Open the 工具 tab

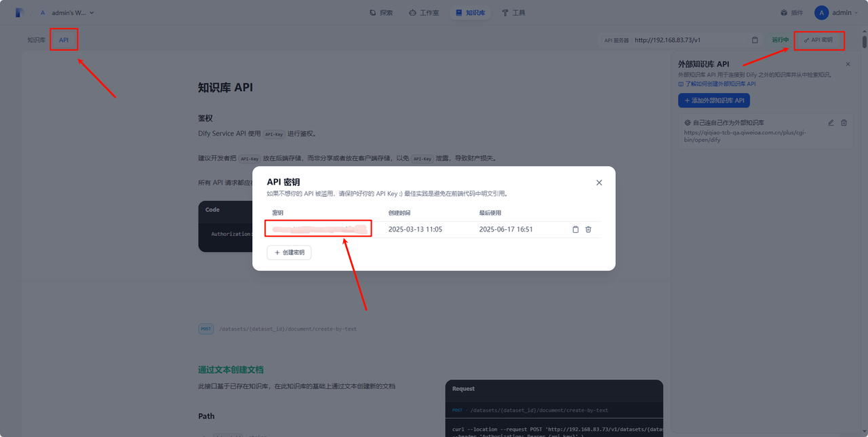513,13
